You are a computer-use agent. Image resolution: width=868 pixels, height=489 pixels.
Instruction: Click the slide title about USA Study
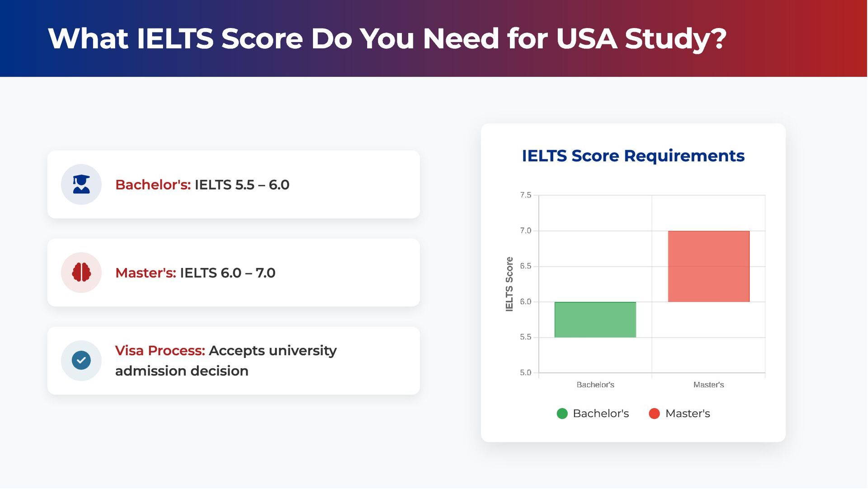coord(387,38)
